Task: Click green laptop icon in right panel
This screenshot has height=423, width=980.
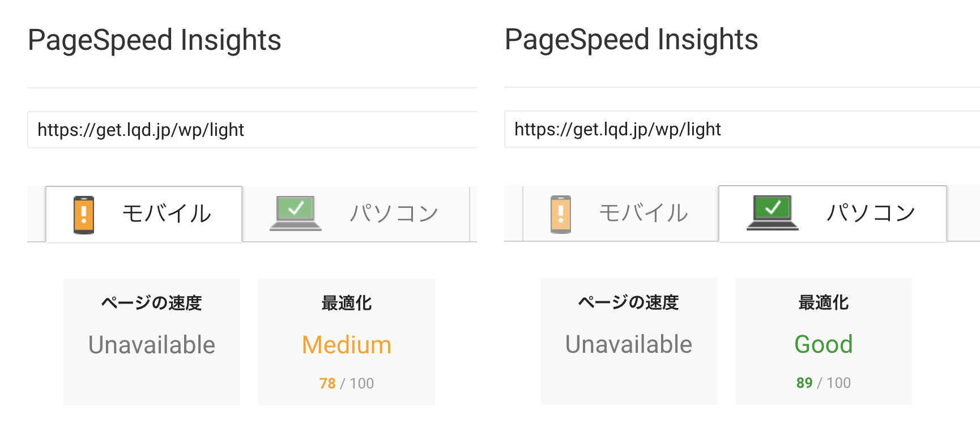Action: pos(773,213)
